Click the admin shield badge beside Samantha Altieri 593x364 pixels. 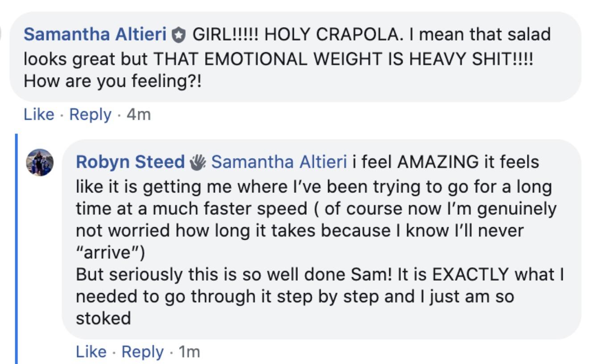[x=179, y=36]
